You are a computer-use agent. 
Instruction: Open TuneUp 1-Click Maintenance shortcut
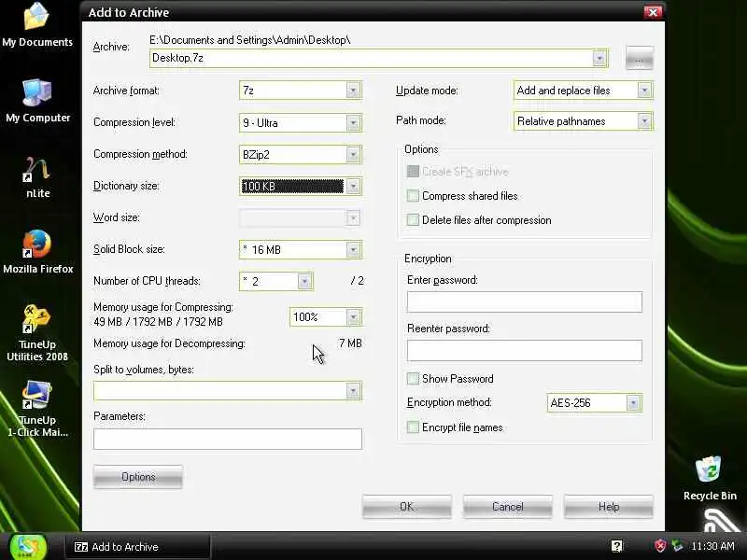point(37,409)
